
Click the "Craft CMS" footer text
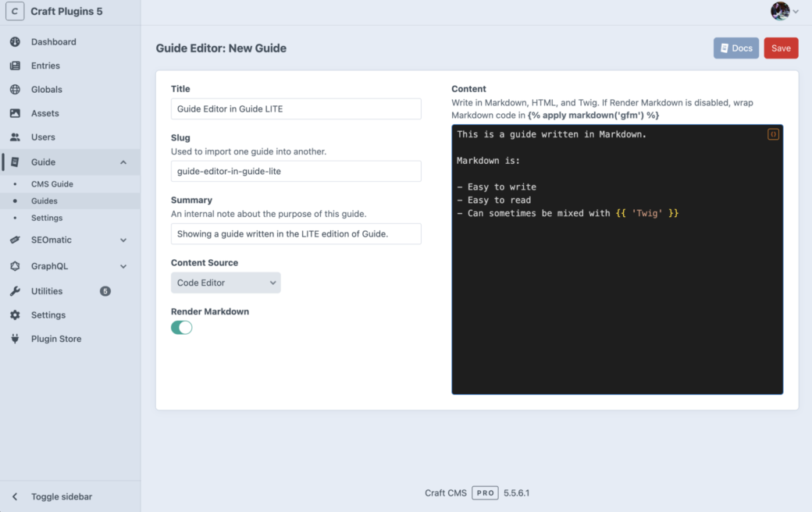[x=445, y=492]
